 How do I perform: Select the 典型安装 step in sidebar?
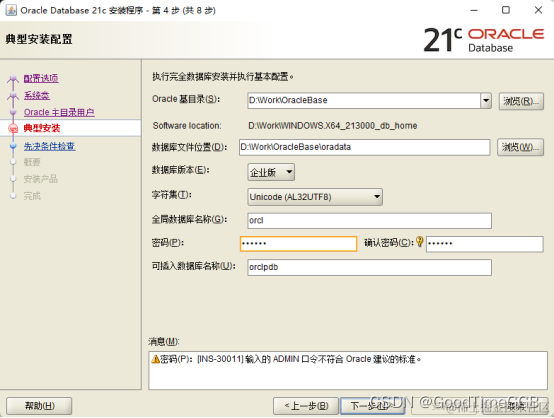[x=42, y=128]
